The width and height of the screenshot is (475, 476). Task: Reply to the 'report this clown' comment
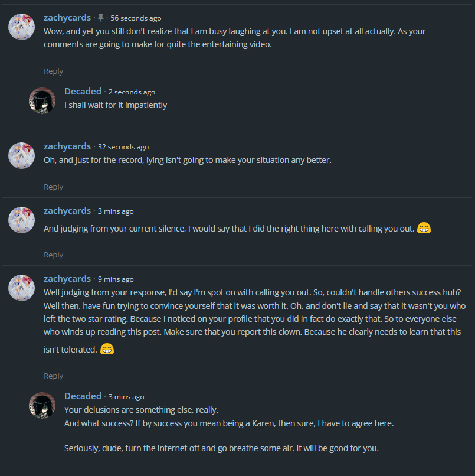point(53,376)
